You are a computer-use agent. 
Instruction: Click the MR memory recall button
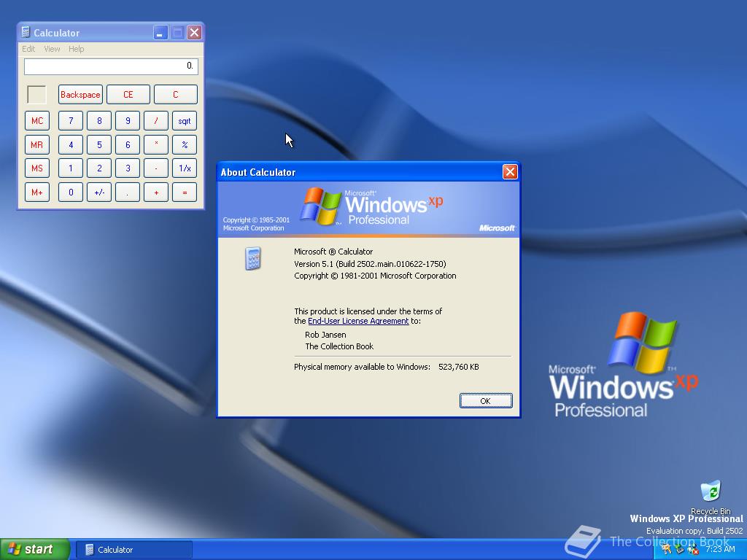(37, 145)
